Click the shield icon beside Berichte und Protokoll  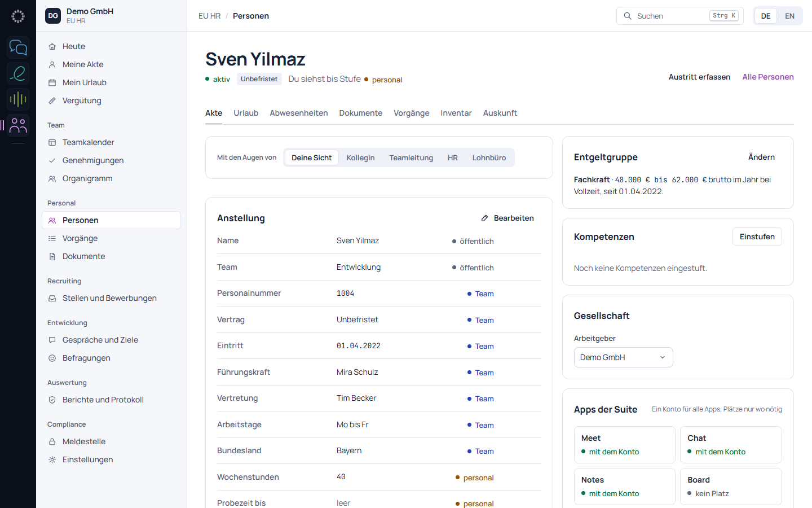(52, 400)
